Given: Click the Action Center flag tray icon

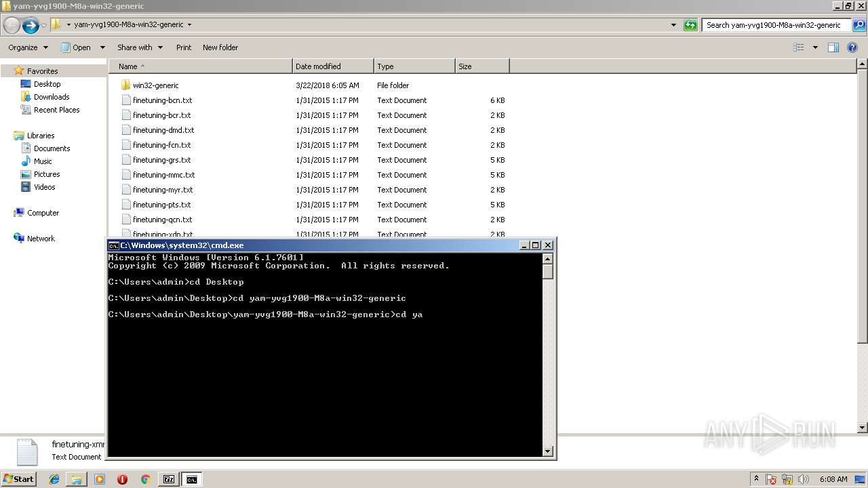Looking at the screenshot, I should click(x=772, y=479).
